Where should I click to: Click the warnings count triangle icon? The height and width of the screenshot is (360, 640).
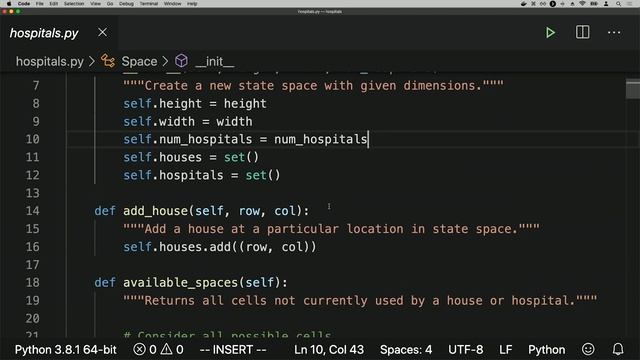[x=167, y=349]
